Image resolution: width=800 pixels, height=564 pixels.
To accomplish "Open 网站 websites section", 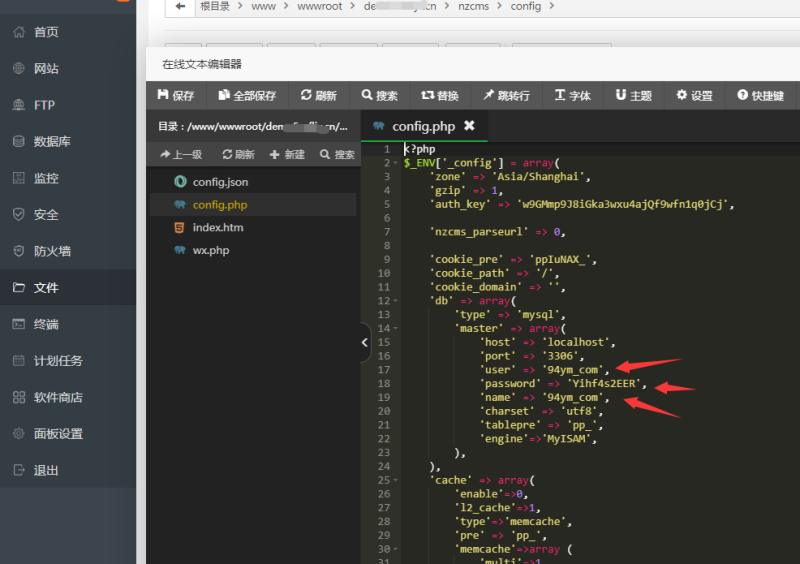I will [x=46, y=68].
